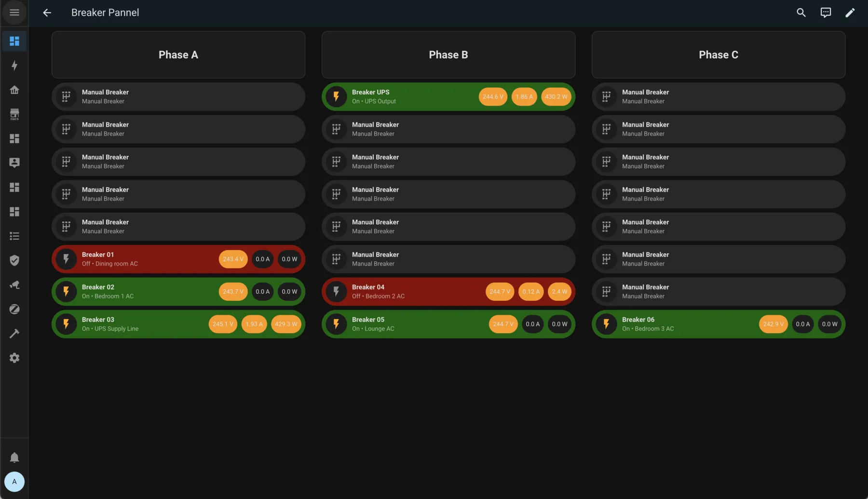Go back using the arrow icon

coord(47,13)
